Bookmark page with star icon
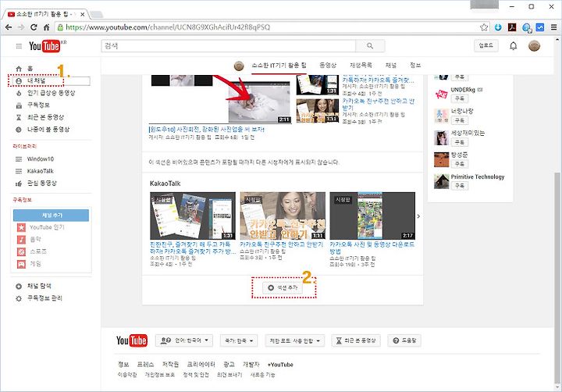This screenshot has height=392, width=562. pyautogui.click(x=484, y=27)
